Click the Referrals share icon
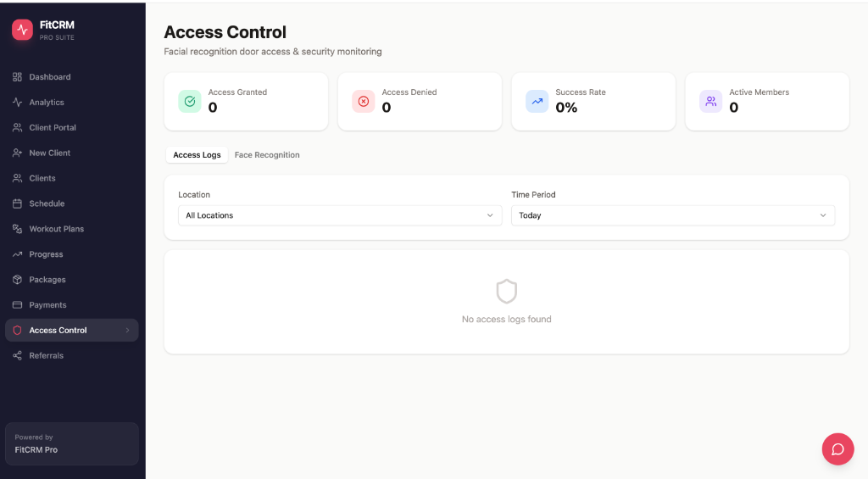The image size is (868, 479). pyautogui.click(x=17, y=355)
